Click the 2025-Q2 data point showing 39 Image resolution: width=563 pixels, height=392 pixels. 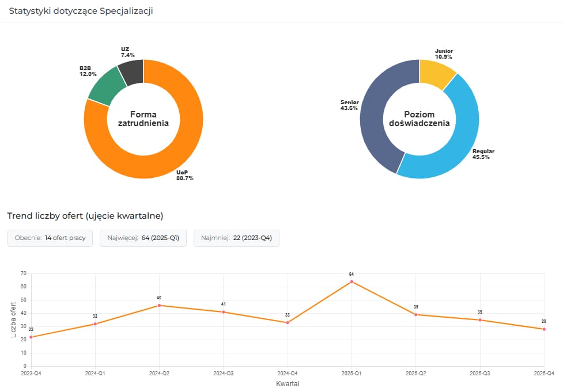click(415, 314)
